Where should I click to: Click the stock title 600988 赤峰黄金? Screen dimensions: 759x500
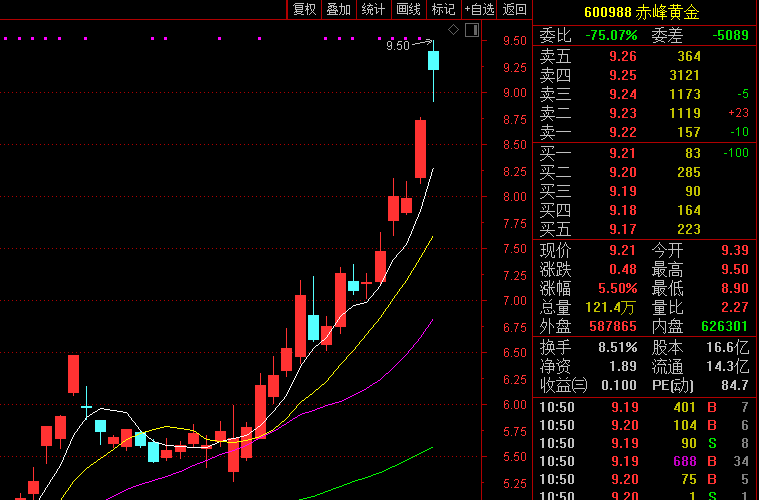pyautogui.click(x=642, y=12)
